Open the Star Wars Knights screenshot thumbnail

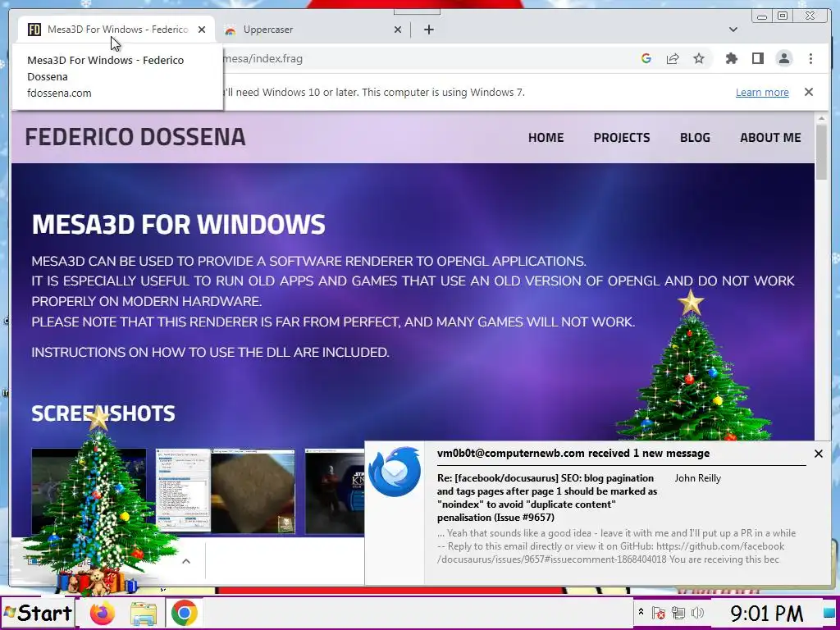[x=335, y=491]
